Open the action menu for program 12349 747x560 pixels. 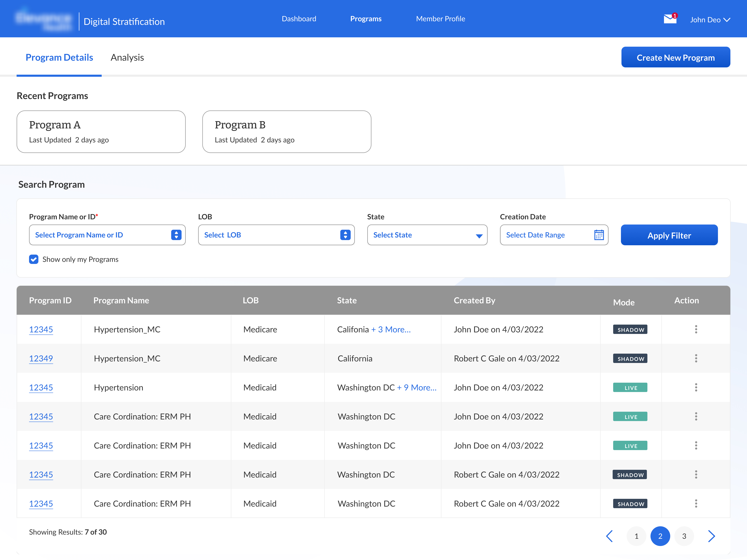tap(696, 358)
